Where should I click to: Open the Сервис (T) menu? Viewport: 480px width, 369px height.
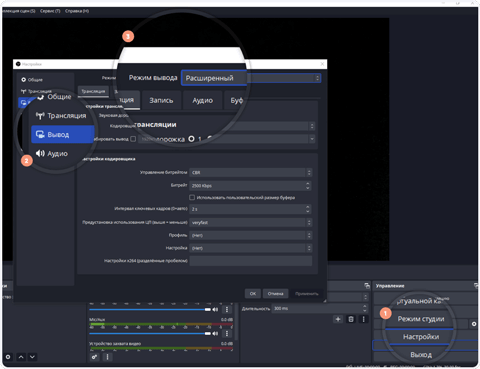tap(50, 11)
